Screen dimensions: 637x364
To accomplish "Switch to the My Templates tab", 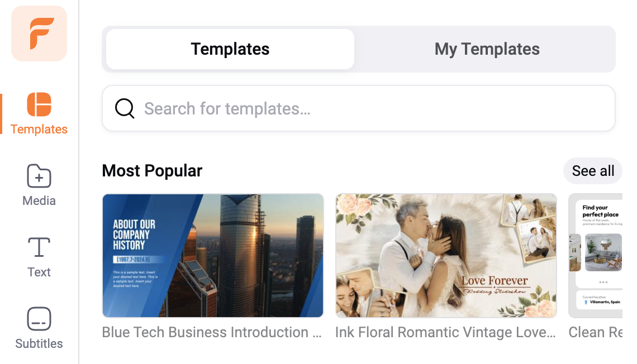I will tap(487, 49).
